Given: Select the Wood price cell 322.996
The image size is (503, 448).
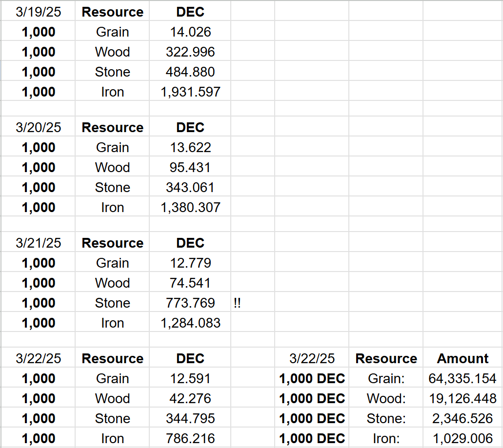Looking at the screenshot, I should pos(190,52).
